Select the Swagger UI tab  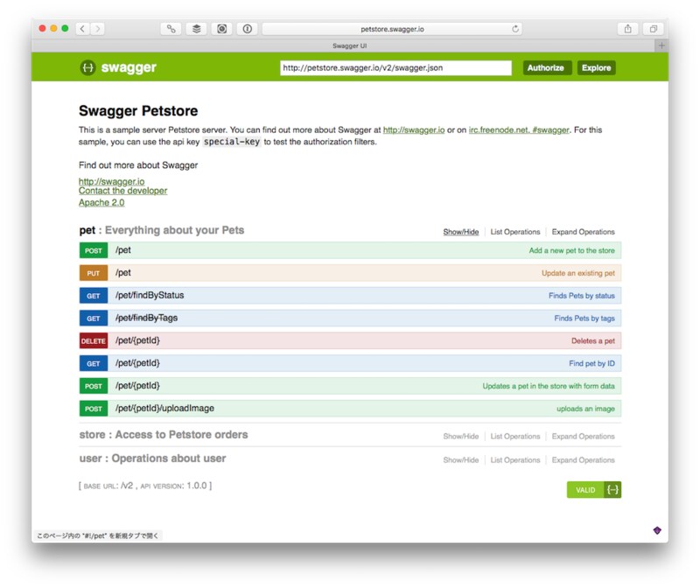coord(350,45)
